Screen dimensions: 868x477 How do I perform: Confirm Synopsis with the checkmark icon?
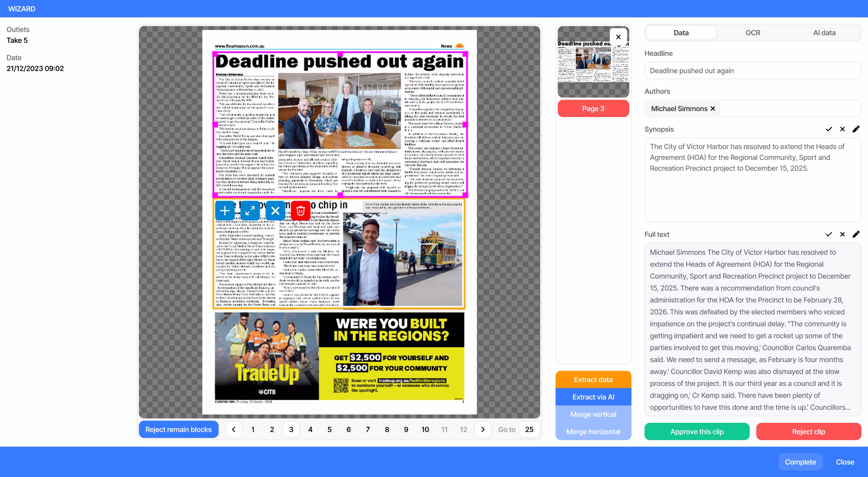click(829, 129)
